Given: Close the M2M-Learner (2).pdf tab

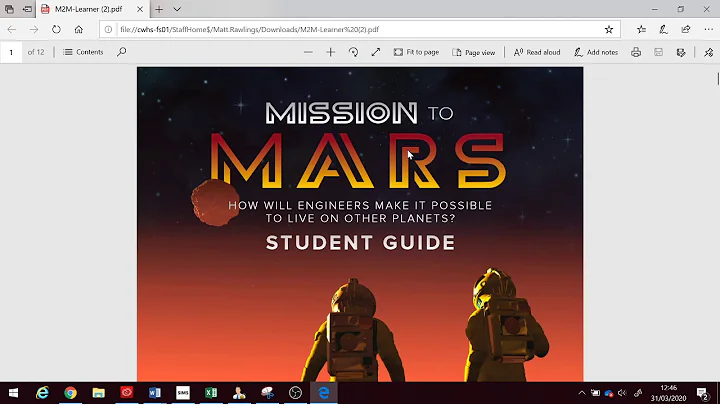Looking at the screenshot, I should pyautogui.click(x=140, y=9).
